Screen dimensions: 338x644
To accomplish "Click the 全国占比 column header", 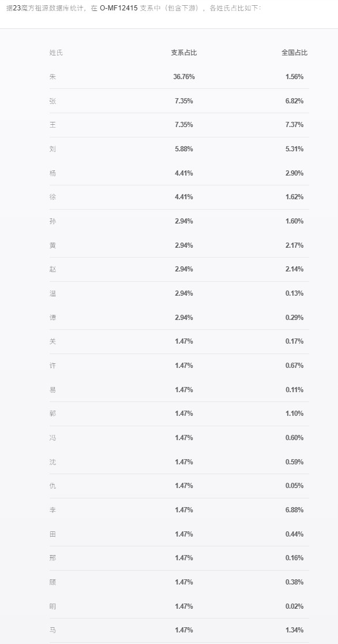I will coord(295,53).
